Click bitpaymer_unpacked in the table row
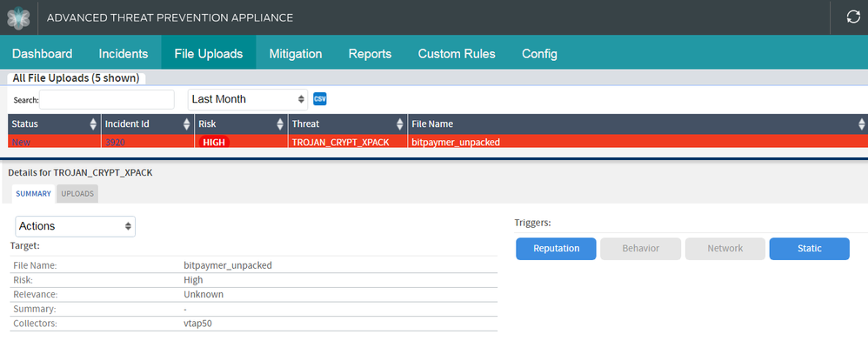Viewport: 868px width, 341px height. pos(456,143)
